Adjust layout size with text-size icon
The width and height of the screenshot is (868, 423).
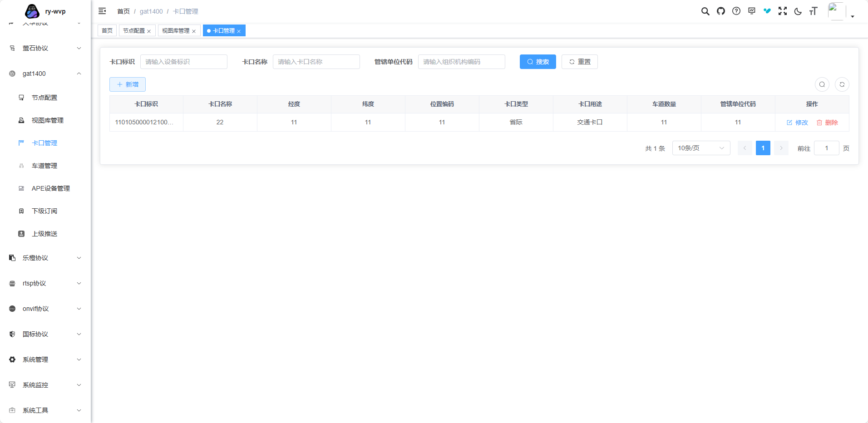pyautogui.click(x=813, y=11)
